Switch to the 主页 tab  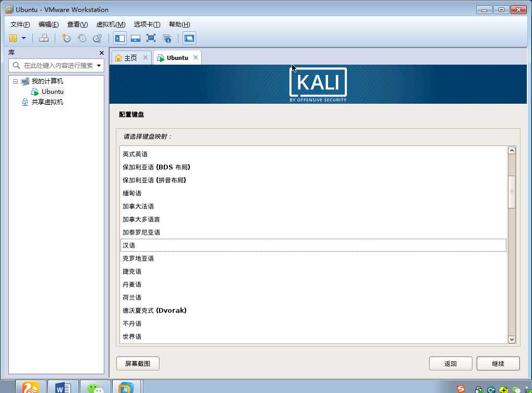(130, 58)
